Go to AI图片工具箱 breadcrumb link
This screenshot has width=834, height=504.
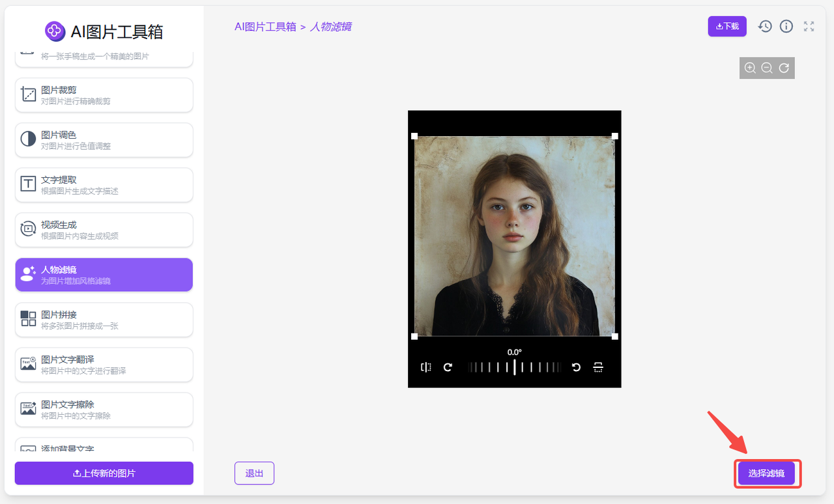pos(265,27)
